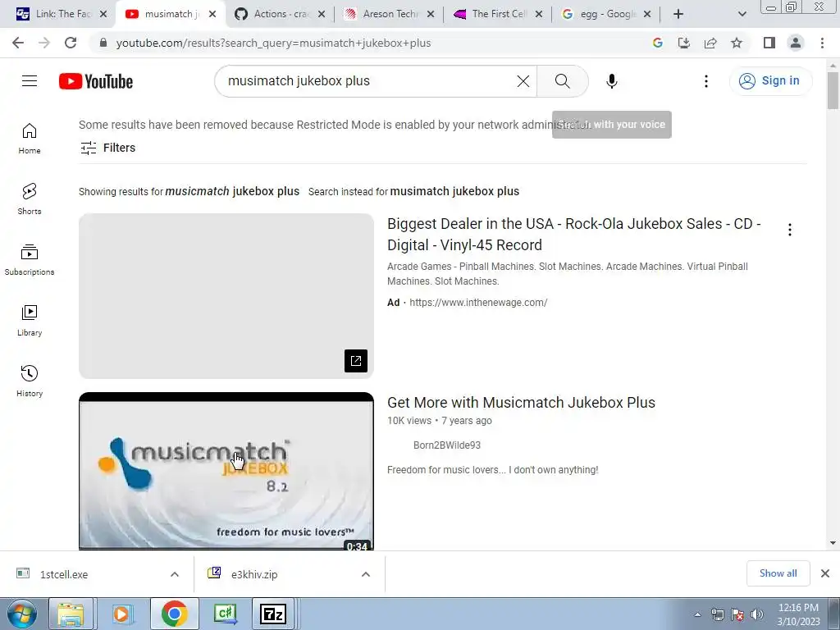Go to the YouTube logo homepage
Viewport: 840px width, 630px height.
click(x=96, y=81)
